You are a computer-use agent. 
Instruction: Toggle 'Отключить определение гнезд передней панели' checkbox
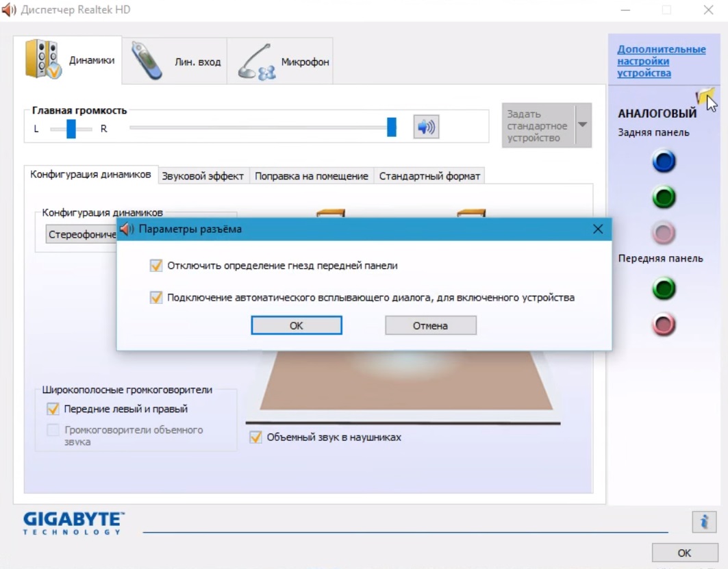pyautogui.click(x=156, y=266)
